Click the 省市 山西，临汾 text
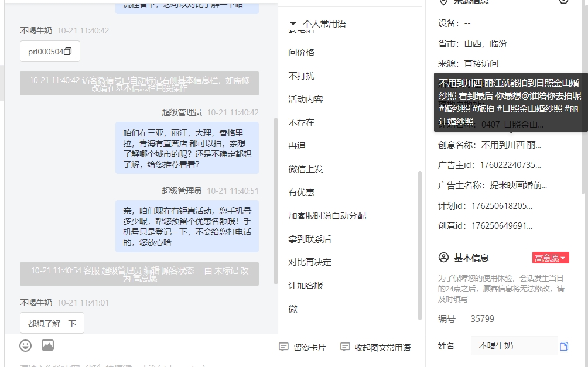 tap(473, 44)
